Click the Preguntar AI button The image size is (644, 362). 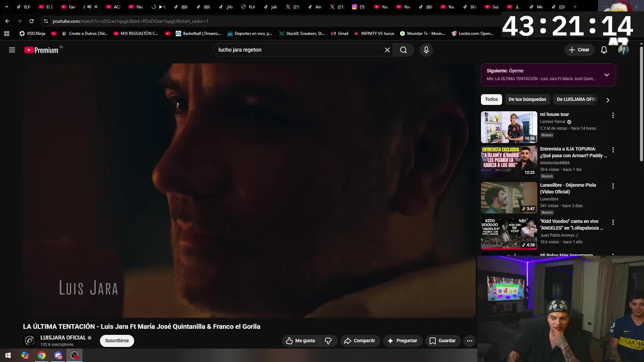(402, 341)
